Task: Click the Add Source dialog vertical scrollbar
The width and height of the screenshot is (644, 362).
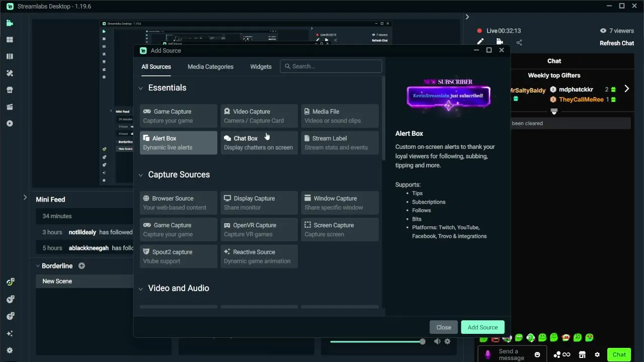Action: coord(383,118)
